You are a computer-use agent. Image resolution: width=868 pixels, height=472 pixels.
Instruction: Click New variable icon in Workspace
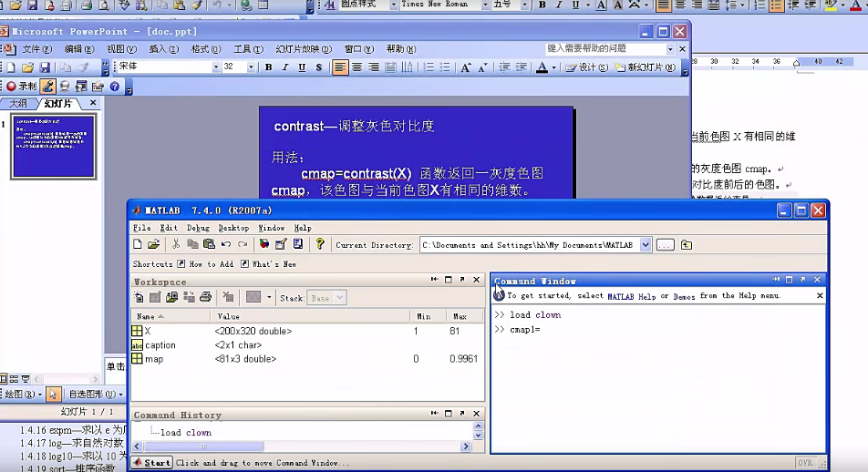click(139, 298)
